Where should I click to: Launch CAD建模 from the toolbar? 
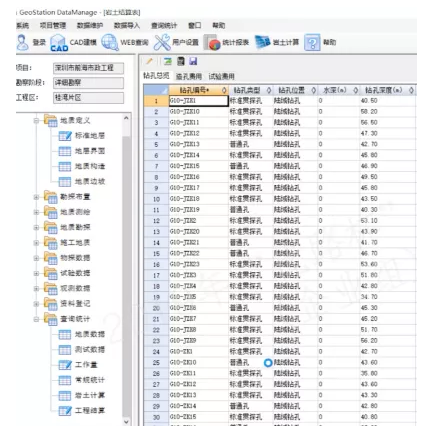59,43
